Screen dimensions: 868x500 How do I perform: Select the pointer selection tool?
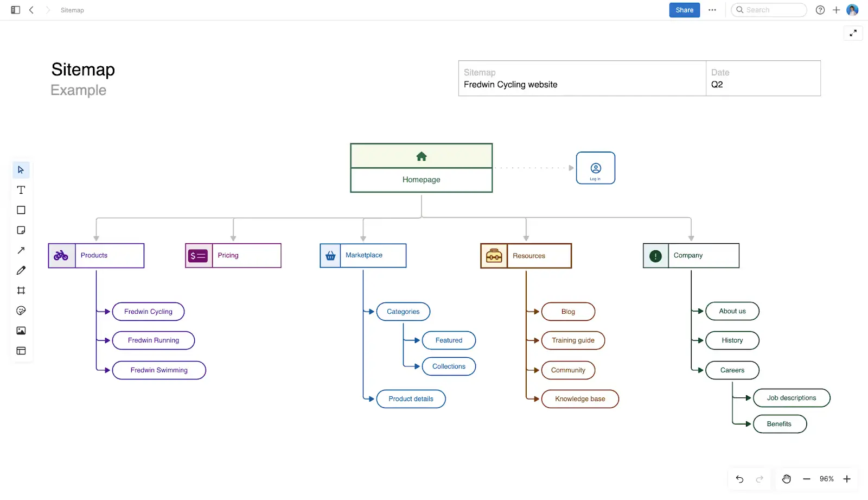click(21, 170)
